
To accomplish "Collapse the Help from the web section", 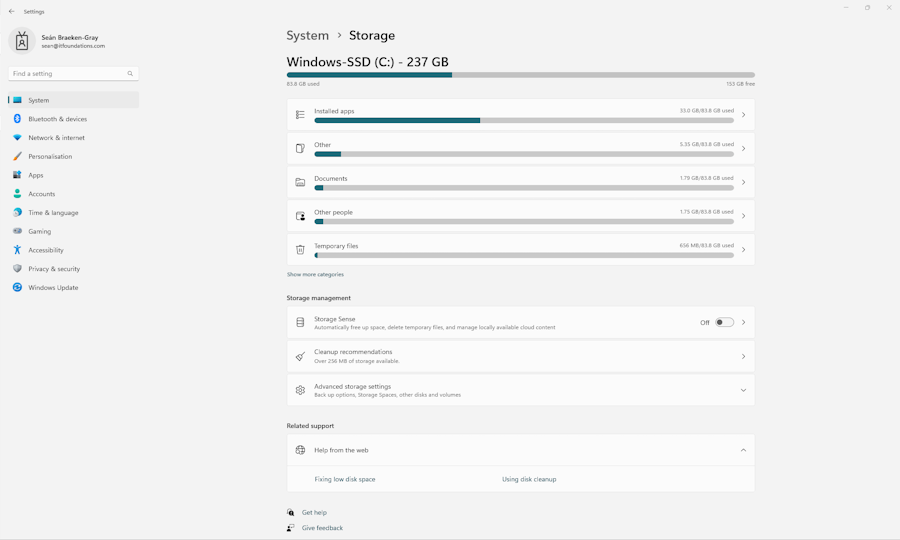I will point(743,450).
